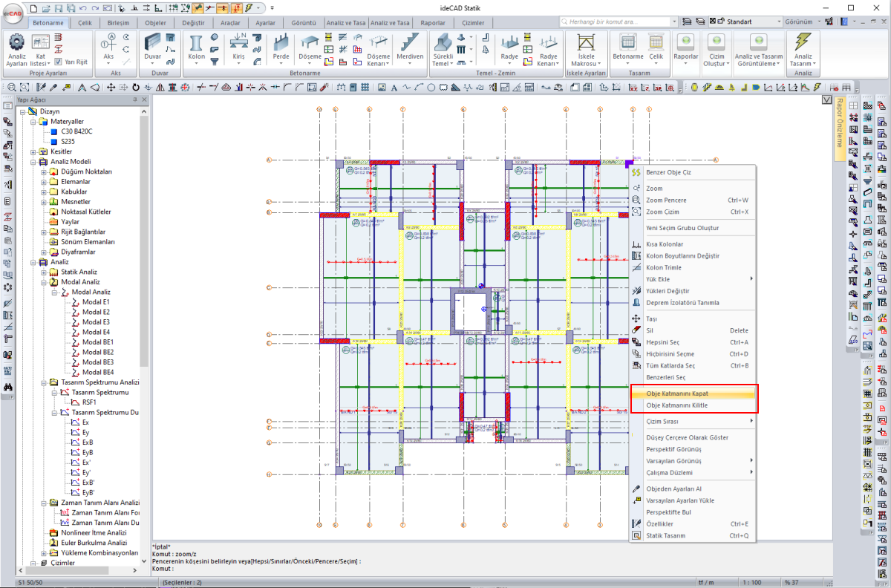Image resolution: width=891 pixels, height=588 pixels.
Task: Click the Merdiven stair tool
Action: 409,46
